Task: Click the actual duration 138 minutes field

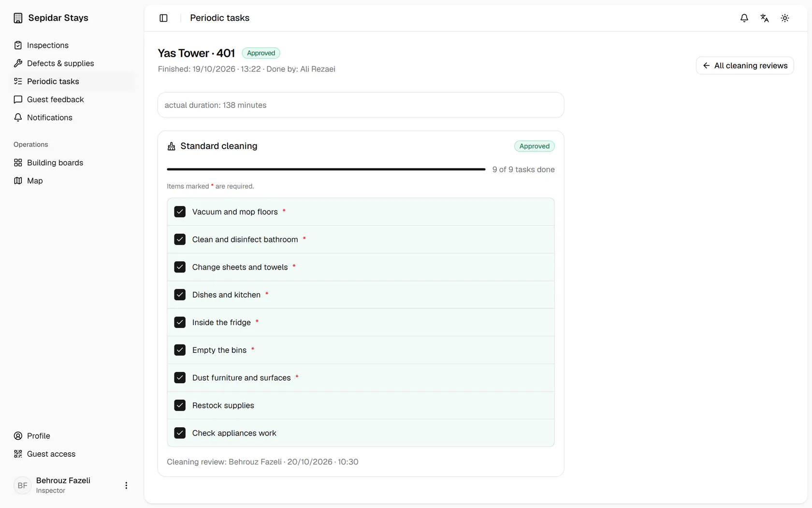Action: pyautogui.click(x=361, y=105)
